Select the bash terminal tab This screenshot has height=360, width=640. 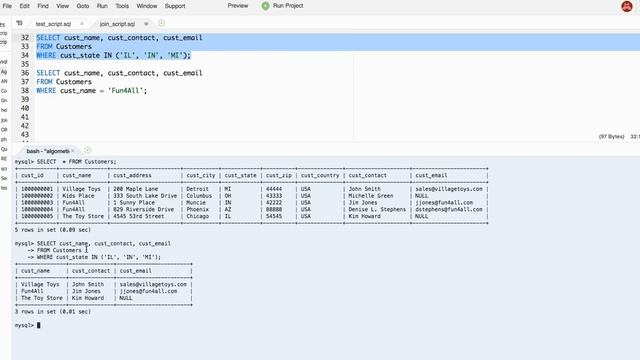pos(47,151)
